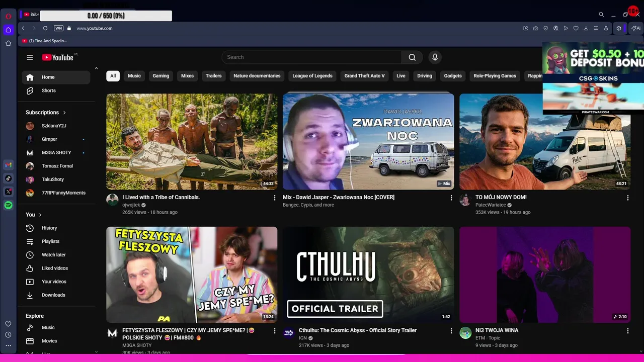Open the extensions cube icon
644x362 pixels.
click(x=619, y=28)
